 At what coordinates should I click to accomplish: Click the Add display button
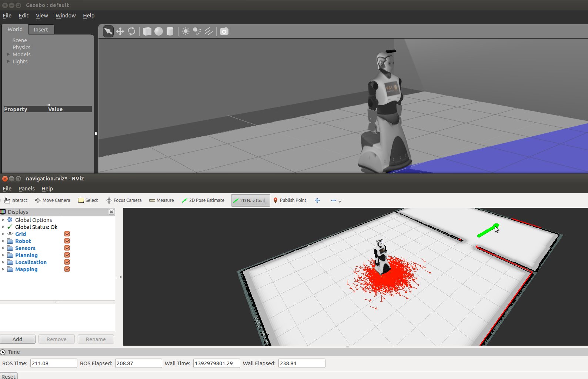pyautogui.click(x=17, y=339)
